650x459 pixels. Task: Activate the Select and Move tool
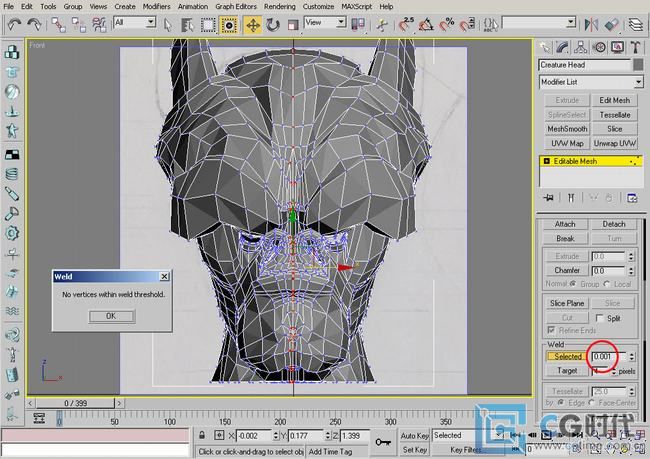click(252, 25)
